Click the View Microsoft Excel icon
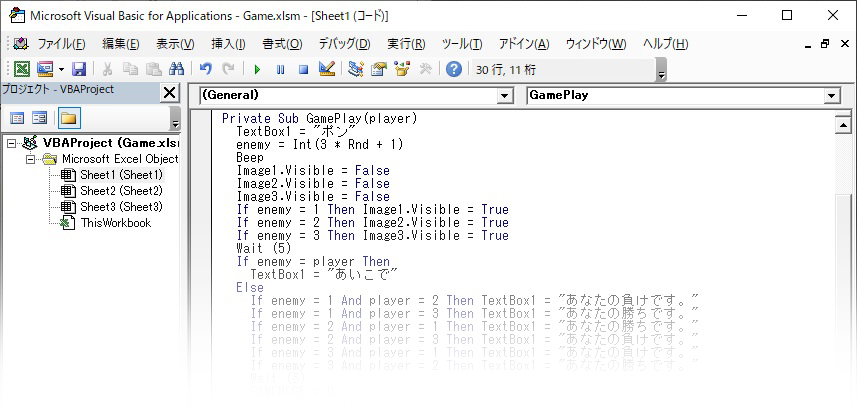This screenshot has height=410, width=857. (21, 69)
